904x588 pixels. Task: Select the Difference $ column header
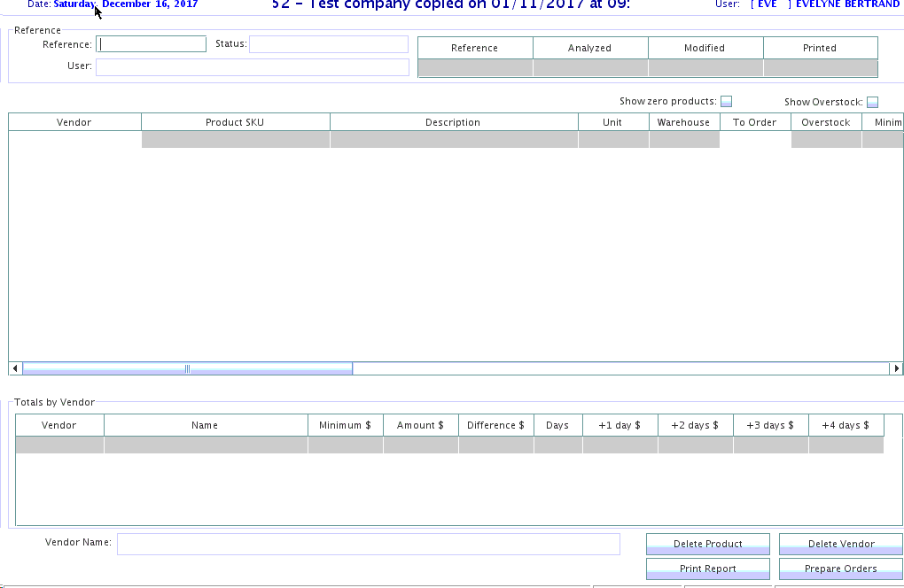coord(495,425)
